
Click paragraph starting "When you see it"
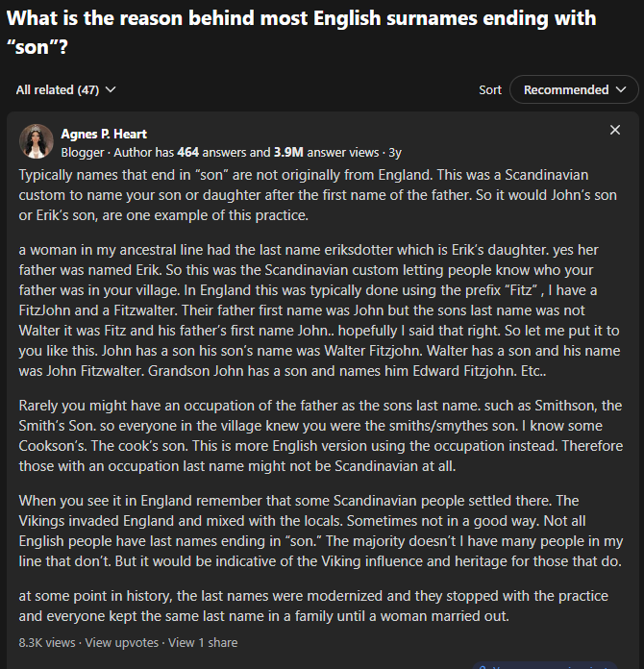point(321,531)
